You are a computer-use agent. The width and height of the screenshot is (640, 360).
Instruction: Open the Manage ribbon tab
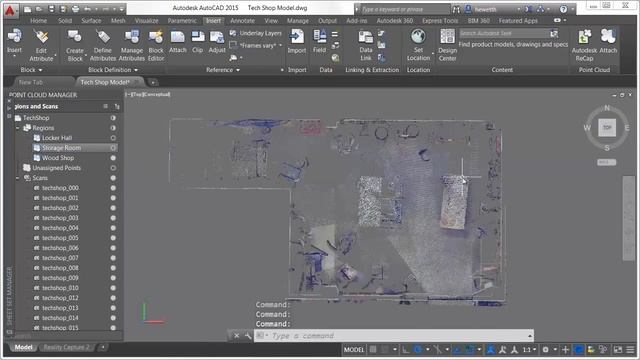[x=298, y=20]
